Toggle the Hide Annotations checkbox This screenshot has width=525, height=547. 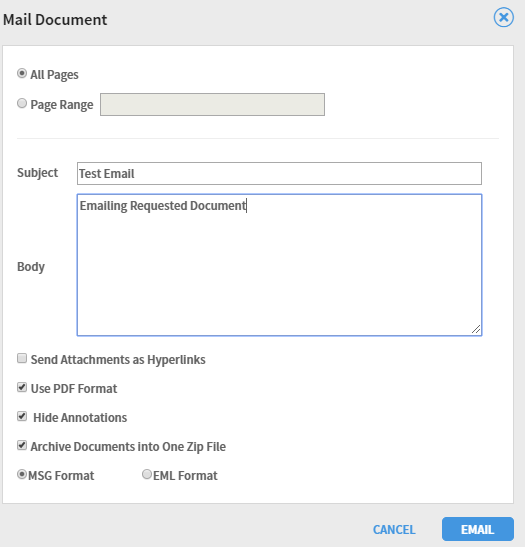tap(22, 416)
